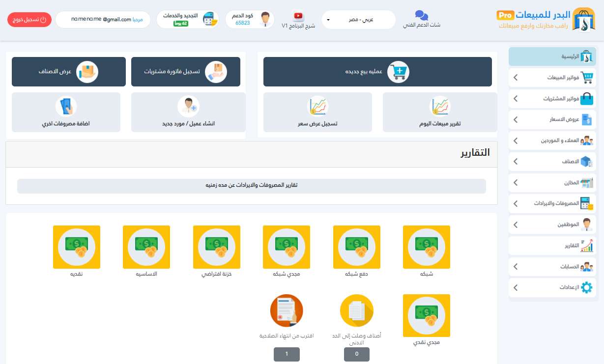604x364 pixels.
Task: Open تقارير المصروفات والايرادات عن مده زمنيه report
Action: [251, 186]
